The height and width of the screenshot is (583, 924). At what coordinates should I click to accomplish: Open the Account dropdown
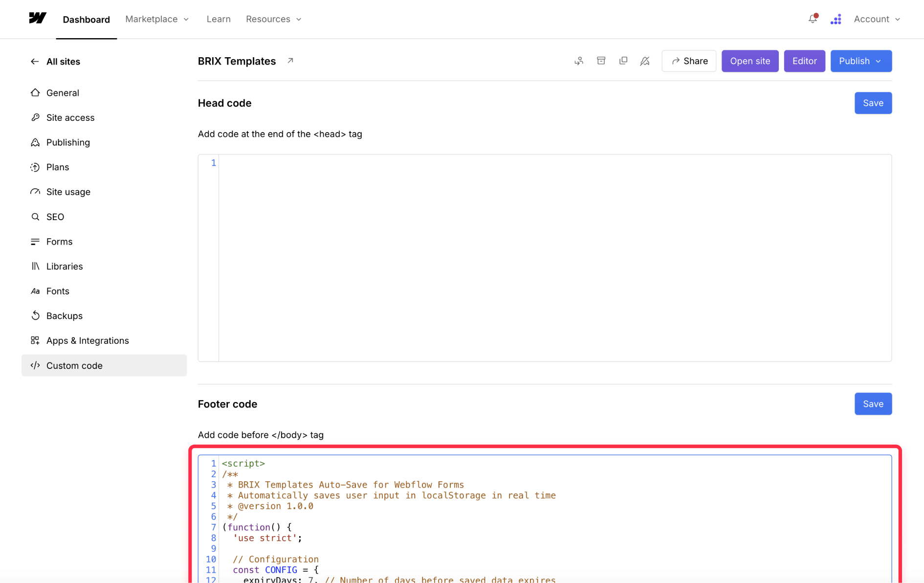(877, 19)
